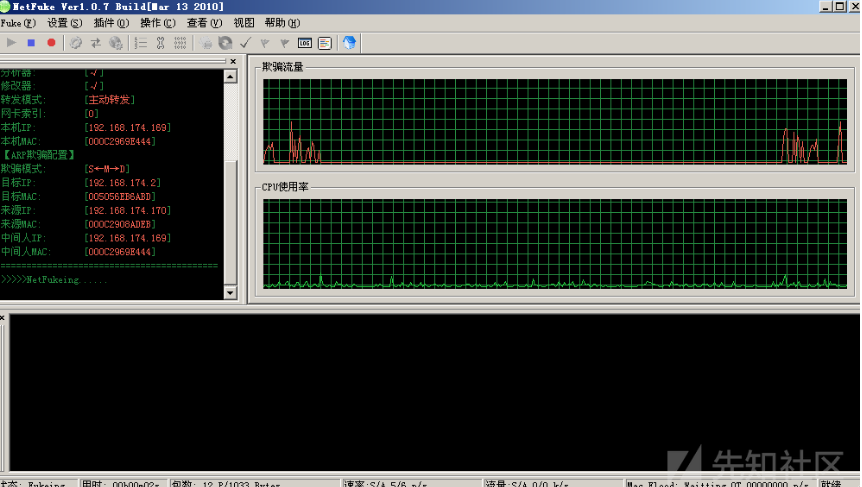862x487 pixels.
Task: Click the gray play/start toolbar icon
Action: pos(11,43)
